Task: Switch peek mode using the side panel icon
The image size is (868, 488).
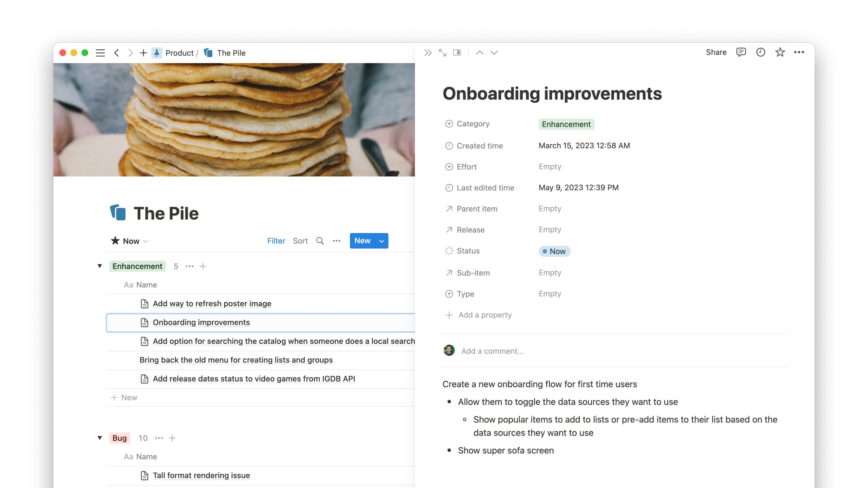Action: [457, 53]
